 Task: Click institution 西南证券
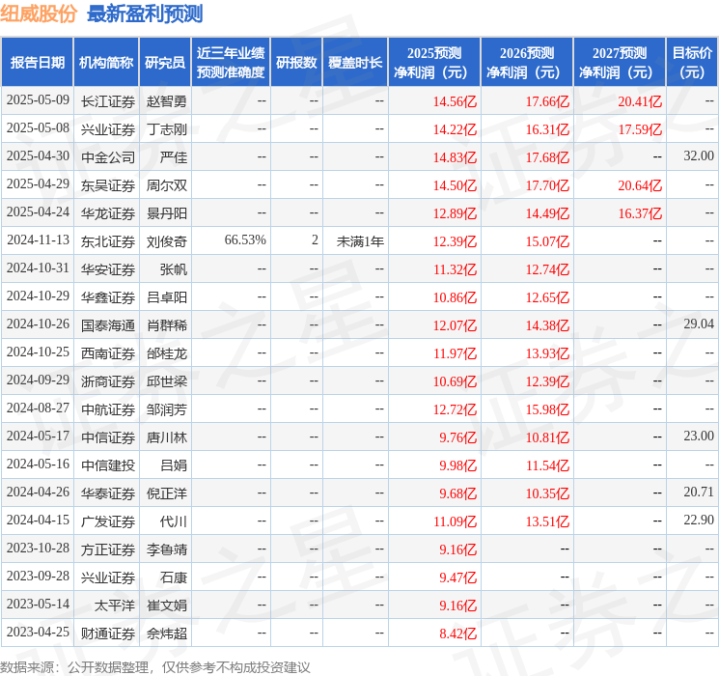(108, 353)
